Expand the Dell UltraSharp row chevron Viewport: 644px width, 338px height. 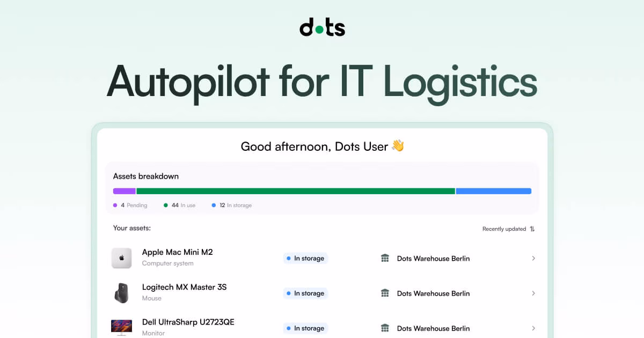click(x=533, y=328)
